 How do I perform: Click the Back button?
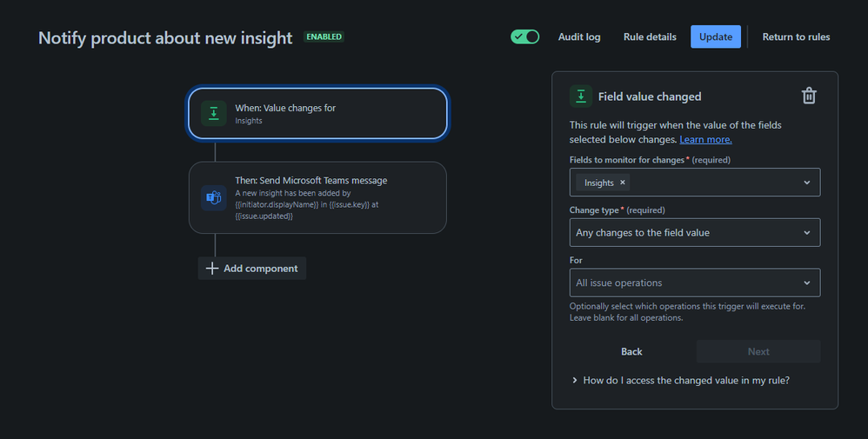[631, 351]
